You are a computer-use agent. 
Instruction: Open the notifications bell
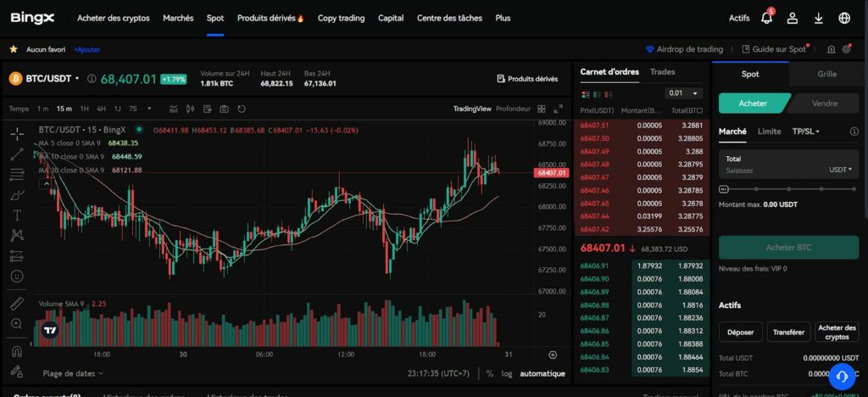[766, 18]
